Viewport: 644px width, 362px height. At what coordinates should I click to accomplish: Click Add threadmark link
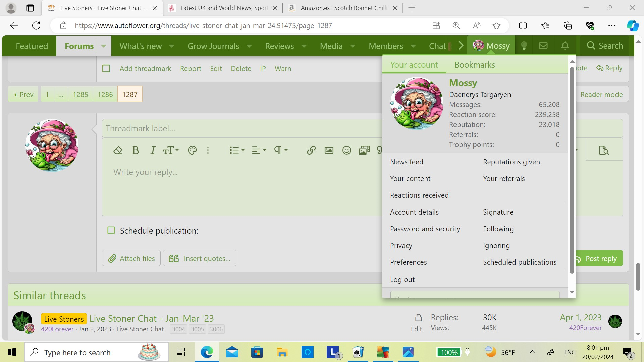pyautogui.click(x=145, y=68)
